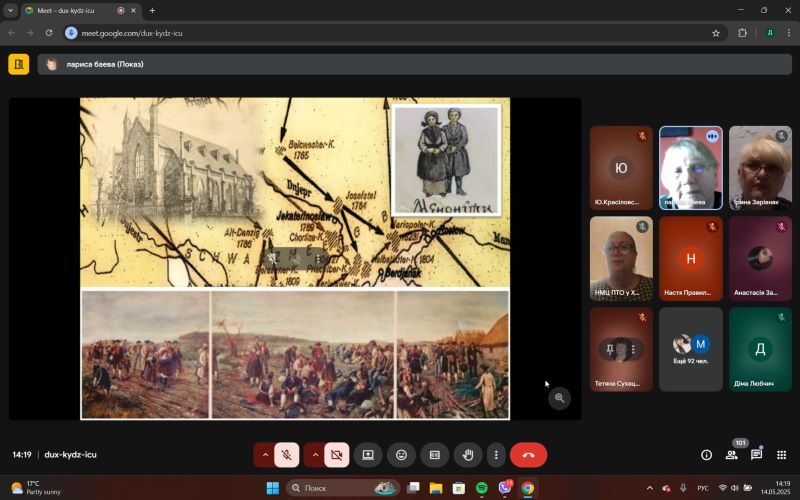Open the weather widget showing 17°C
Image resolution: width=800 pixels, height=500 pixels.
(x=36, y=488)
